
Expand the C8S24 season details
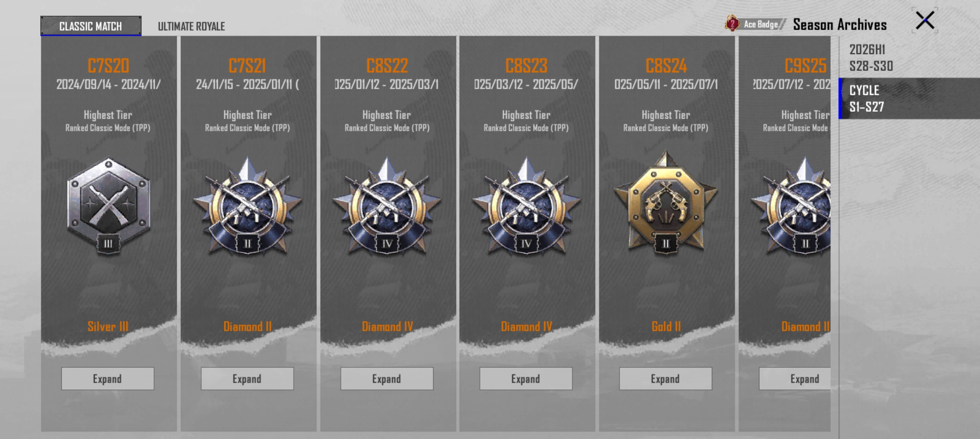tap(666, 378)
